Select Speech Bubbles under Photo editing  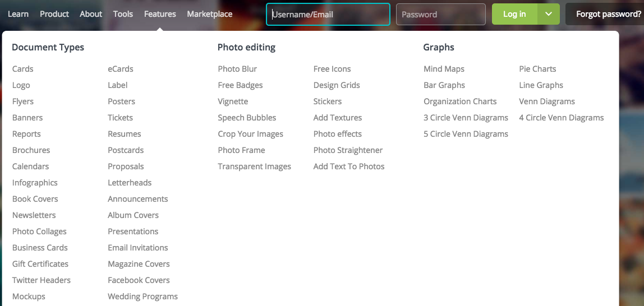(247, 118)
